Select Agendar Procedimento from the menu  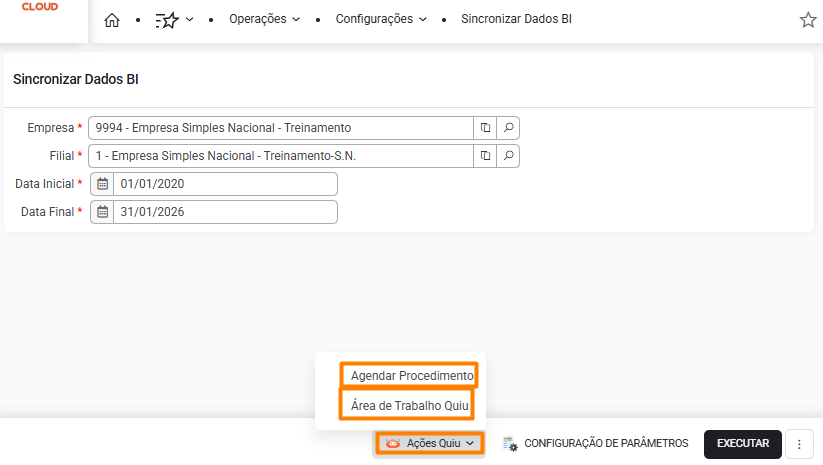(x=411, y=375)
